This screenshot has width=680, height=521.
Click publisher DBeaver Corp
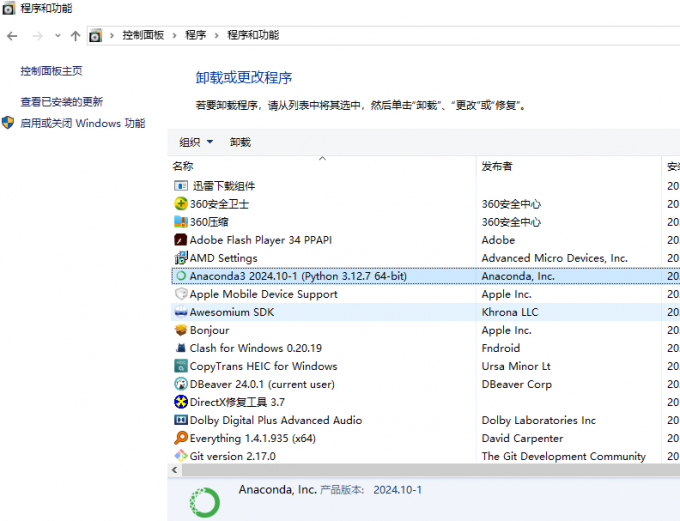tap(517, 384)
